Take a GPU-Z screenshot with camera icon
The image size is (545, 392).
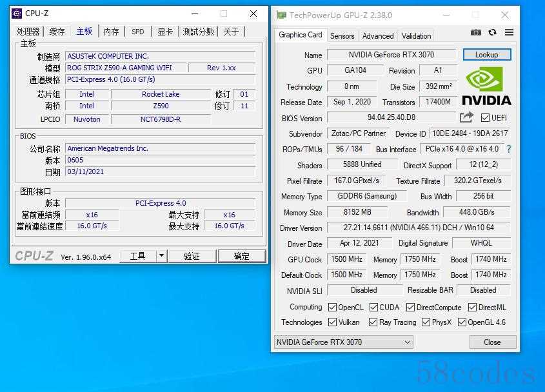click(476, 32)
